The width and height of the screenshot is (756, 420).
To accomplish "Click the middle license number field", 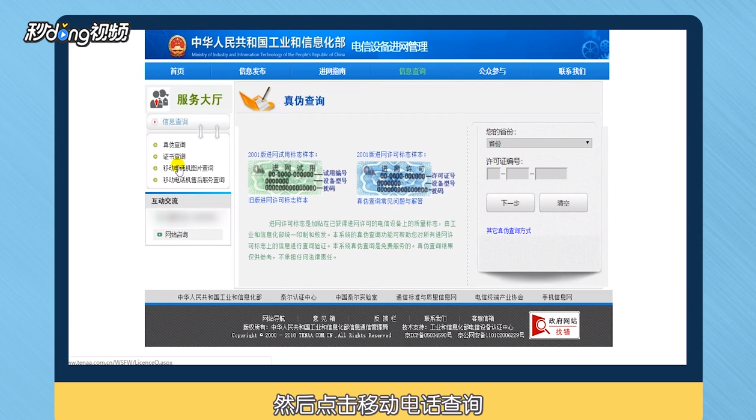I will click(518, 174).
